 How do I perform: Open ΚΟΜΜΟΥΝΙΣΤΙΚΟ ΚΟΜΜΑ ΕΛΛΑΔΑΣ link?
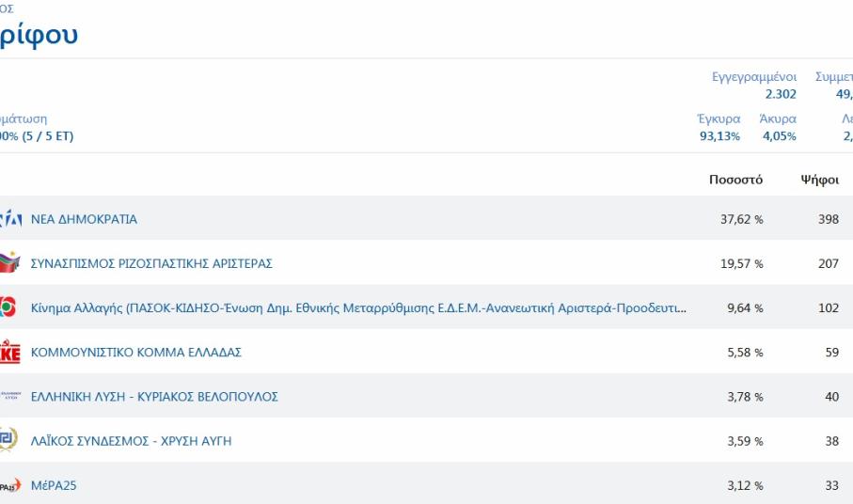pyautogui.click(x=136, y=353)
